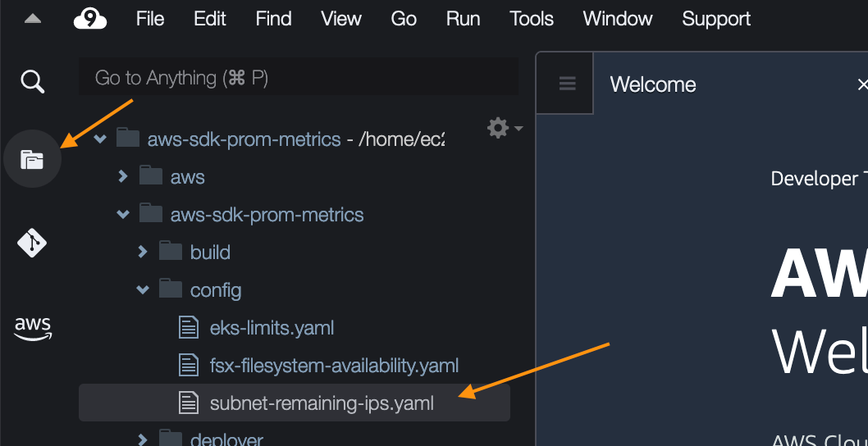Expand the aws folder chevron

(x=123, y=176)
